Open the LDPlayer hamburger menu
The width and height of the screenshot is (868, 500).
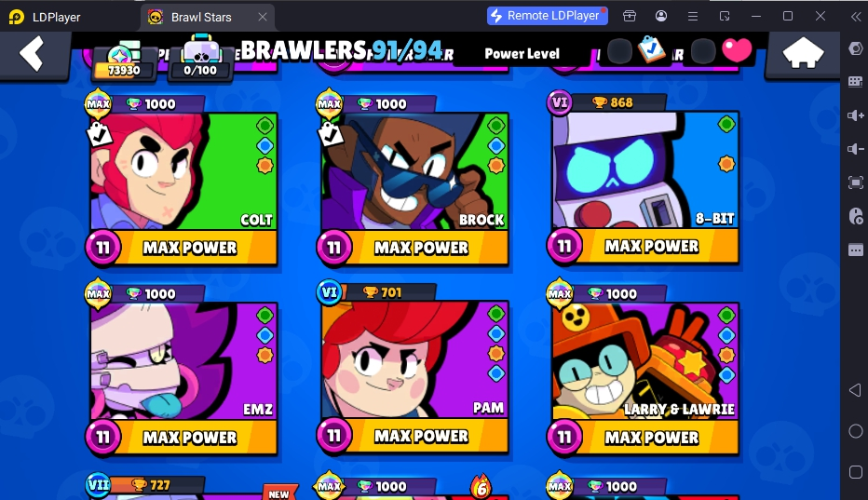(x=693, y=17)
